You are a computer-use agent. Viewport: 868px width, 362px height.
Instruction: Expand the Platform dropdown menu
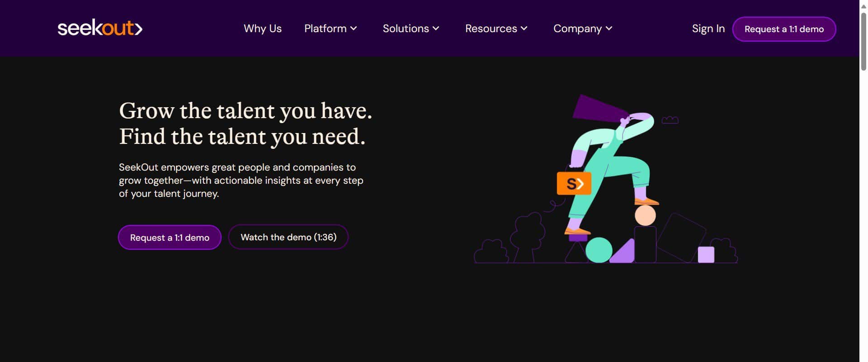[330, 29]
